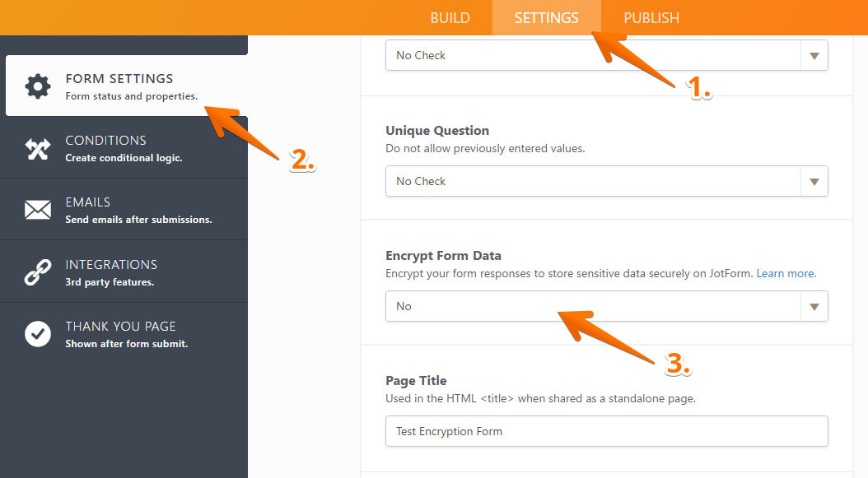Follow the Learn more link

pyautogui.click(x=786, y=273)
